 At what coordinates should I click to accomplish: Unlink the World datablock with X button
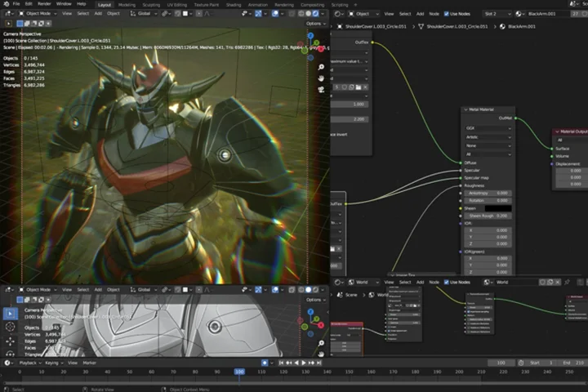point(558,282)
